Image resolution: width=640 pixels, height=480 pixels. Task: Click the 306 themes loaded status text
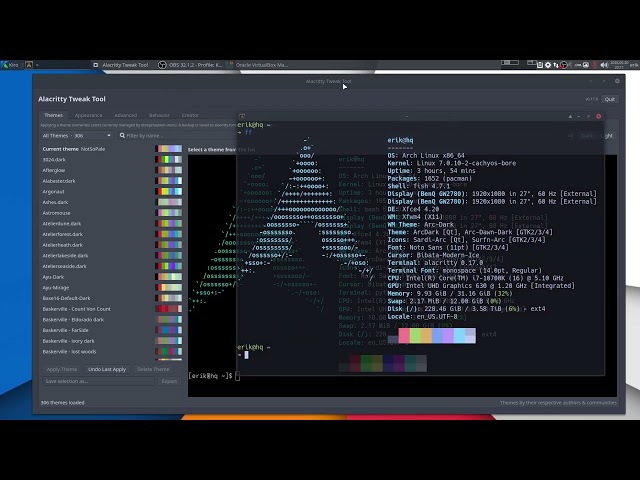tap(62, 403)
